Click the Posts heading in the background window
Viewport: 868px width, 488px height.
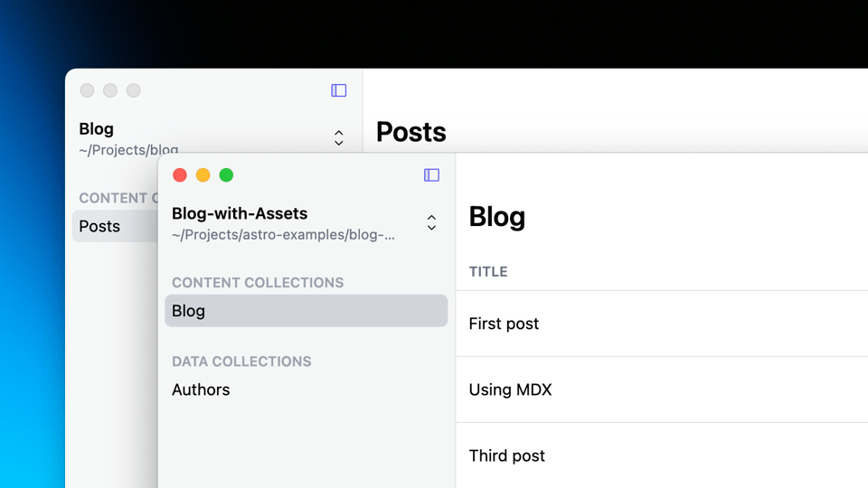411,132
